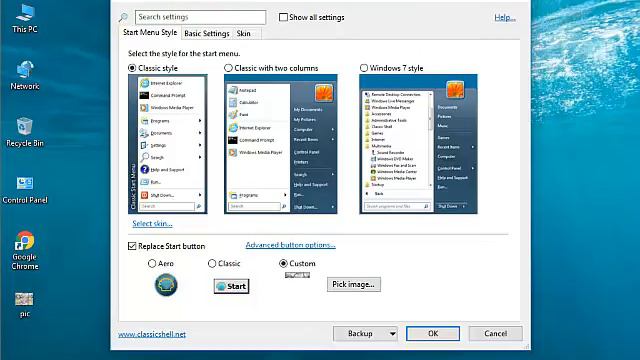This screenshot has width=640, height=360.
Task: Click the search magnifier icon
Action: [x=123, y=18]
